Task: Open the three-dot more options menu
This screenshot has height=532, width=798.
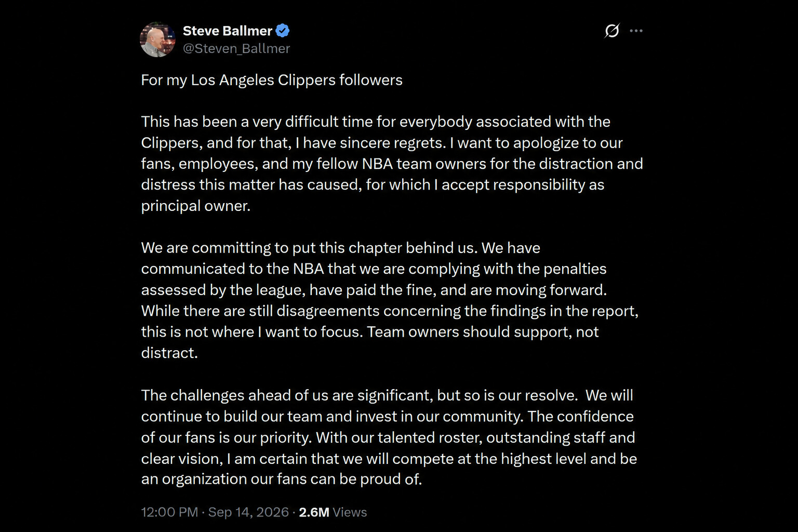Action: tap(636, 31)
